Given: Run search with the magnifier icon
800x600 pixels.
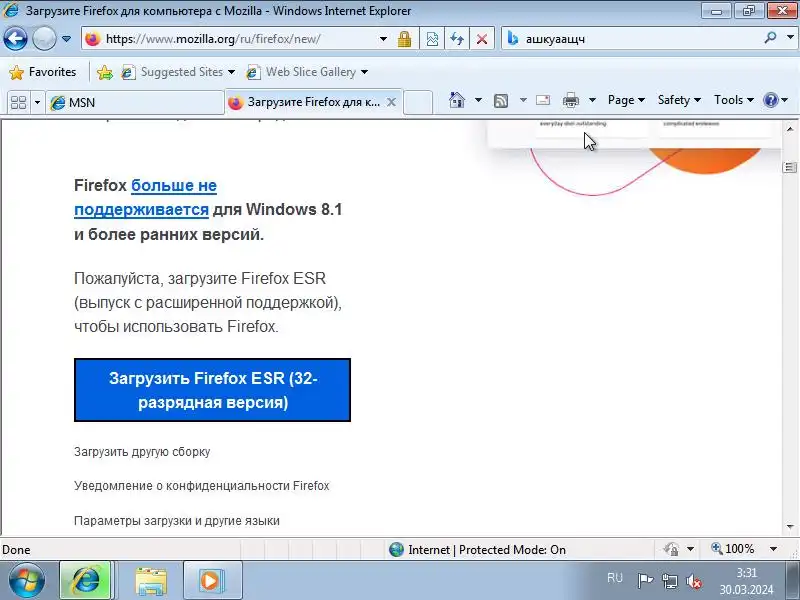Looking at the screenshot, I should (x=770, y=38).
